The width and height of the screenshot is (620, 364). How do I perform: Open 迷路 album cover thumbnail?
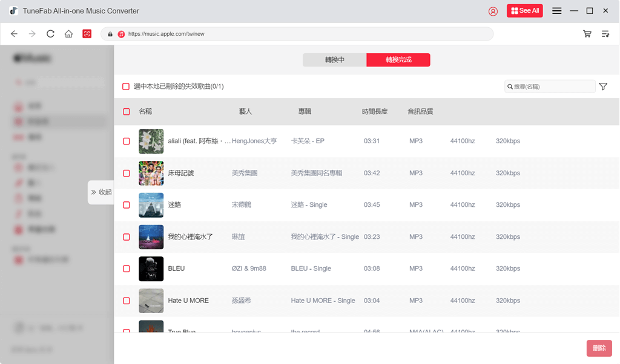(x=151, y=205)
